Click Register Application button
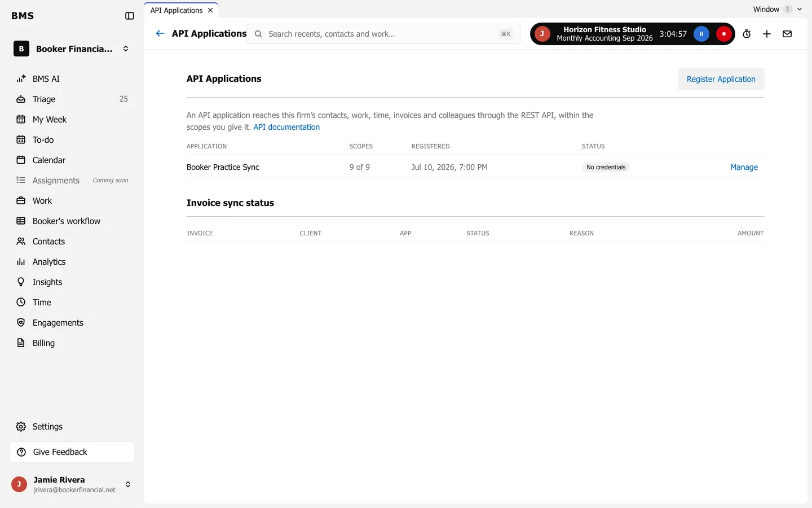 [721, 79]
